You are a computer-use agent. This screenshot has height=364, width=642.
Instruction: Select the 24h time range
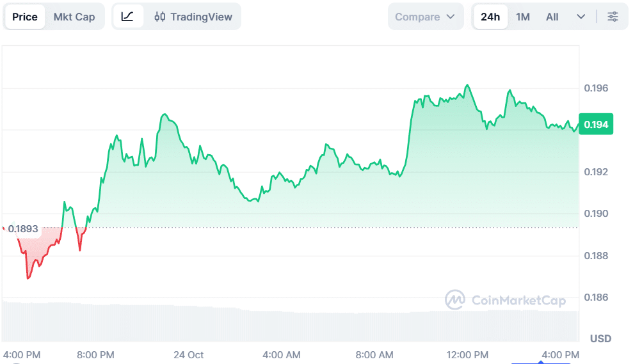coord(490,17)
